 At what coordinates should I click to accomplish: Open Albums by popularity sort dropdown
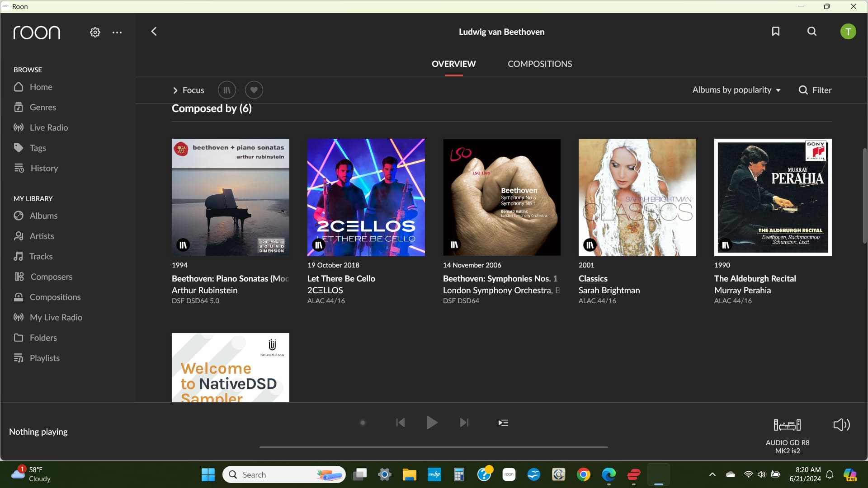736,90
